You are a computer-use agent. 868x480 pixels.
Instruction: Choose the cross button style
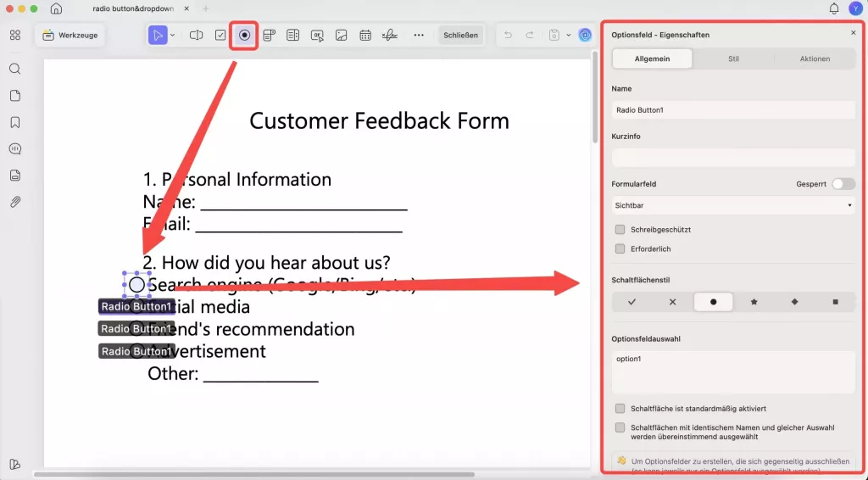672,302
